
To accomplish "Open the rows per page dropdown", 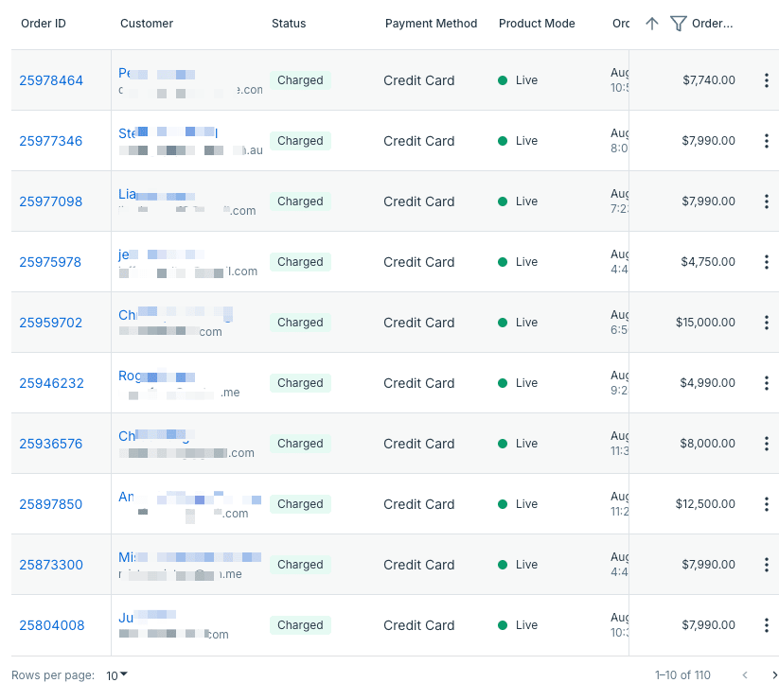I will [x=116, y=675].
